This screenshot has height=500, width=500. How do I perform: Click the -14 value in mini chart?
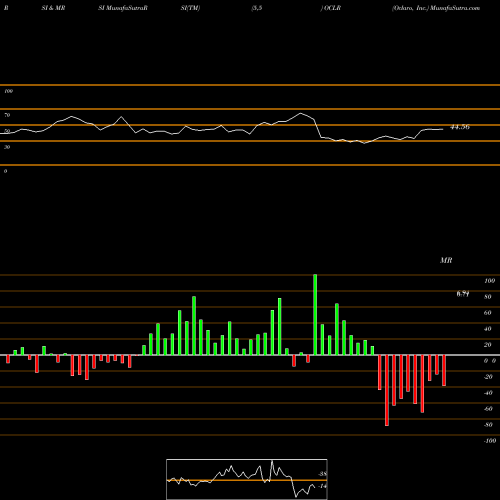point(322,486)
